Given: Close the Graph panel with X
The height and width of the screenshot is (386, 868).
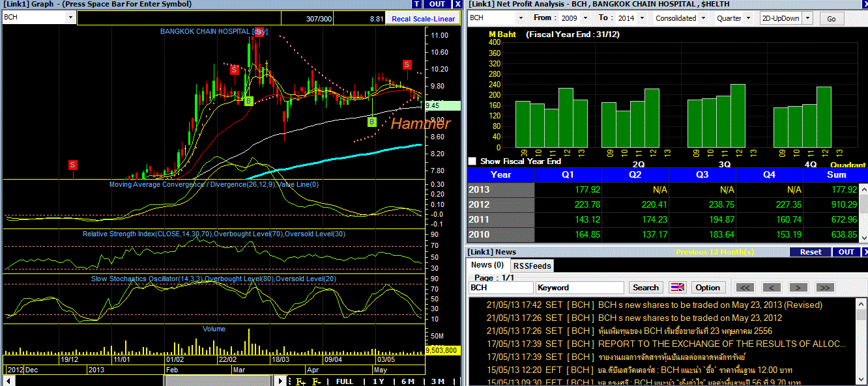Looking at the screenshot, I should click(x=457, y=4).
